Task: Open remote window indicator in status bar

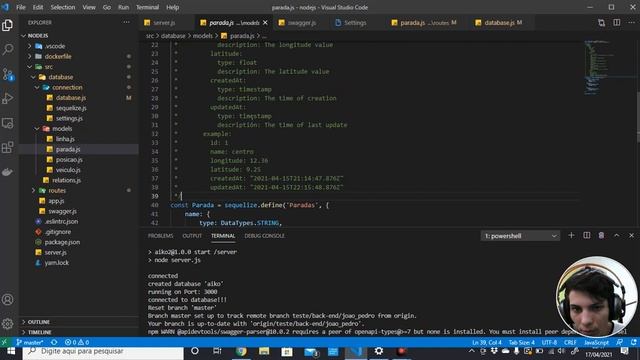Action: (4, 342)
